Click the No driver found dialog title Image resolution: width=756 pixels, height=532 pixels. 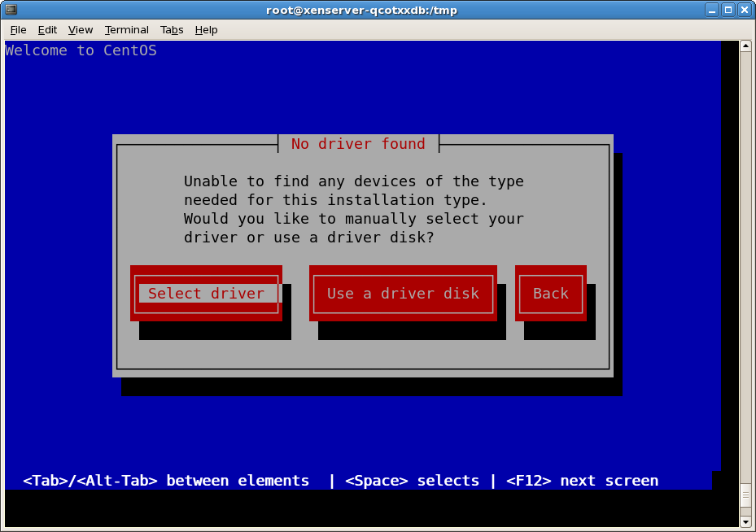pos(358,144)
